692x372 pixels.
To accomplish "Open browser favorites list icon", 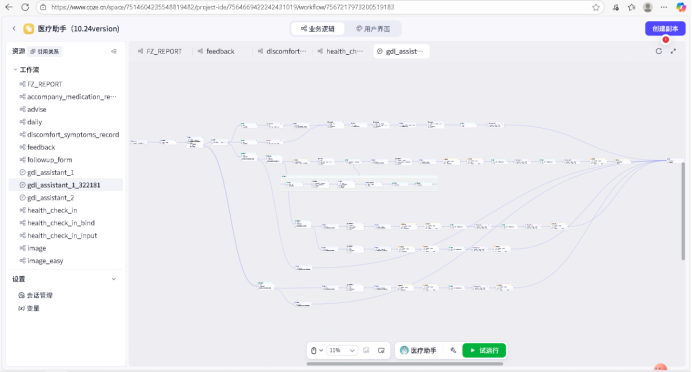I will click(632, 7).
